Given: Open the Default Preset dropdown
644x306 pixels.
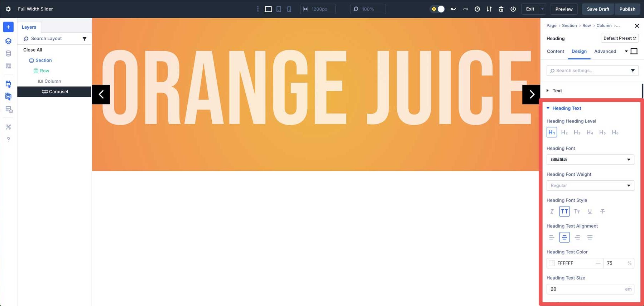Looking at the screenshot, I should click(x=620, y=38).
